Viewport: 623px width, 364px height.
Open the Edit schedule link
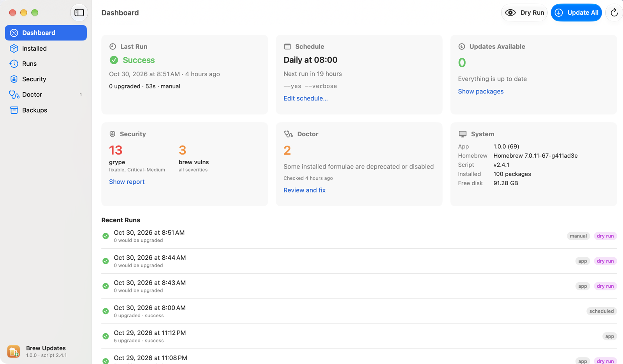tap(306, 98)
